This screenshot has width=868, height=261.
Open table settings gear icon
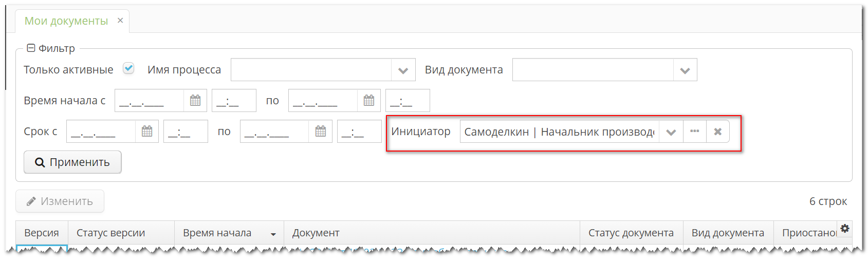point(844,229)
